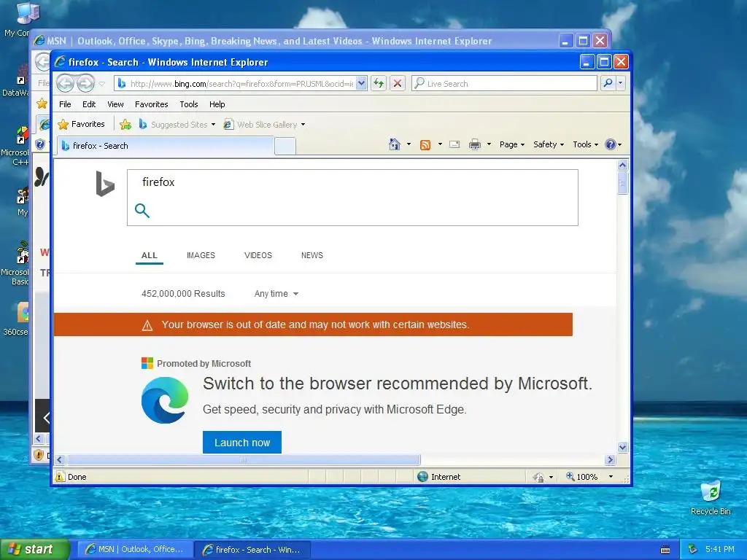Click the Live Search magnifier button
The width and height of the screenshot is (747, 560).
[608, 83]
